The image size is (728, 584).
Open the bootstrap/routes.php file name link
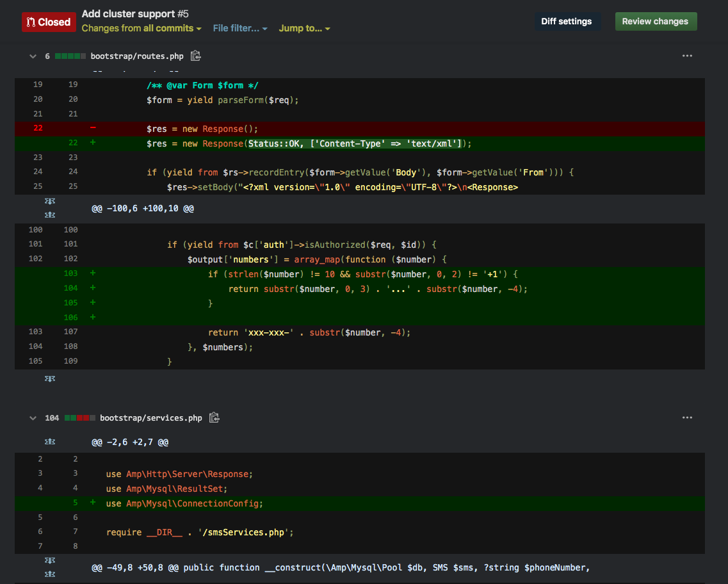pyautogui.click(x=137, y=56)
